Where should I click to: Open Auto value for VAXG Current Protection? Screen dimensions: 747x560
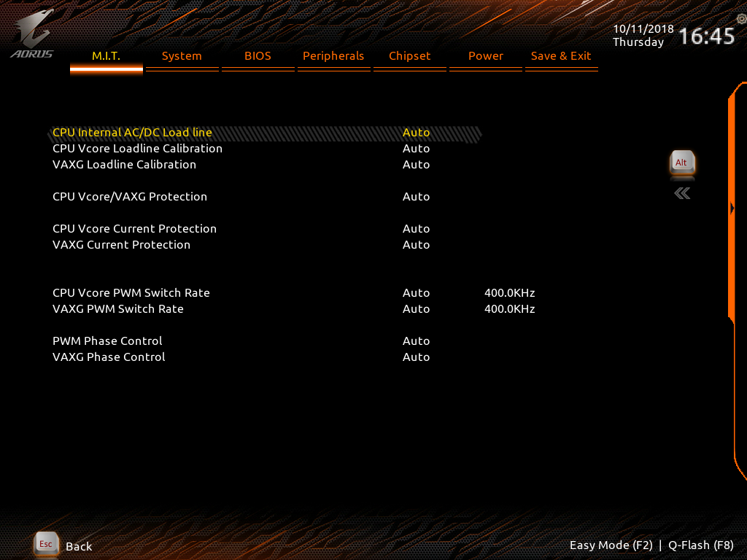416,245
